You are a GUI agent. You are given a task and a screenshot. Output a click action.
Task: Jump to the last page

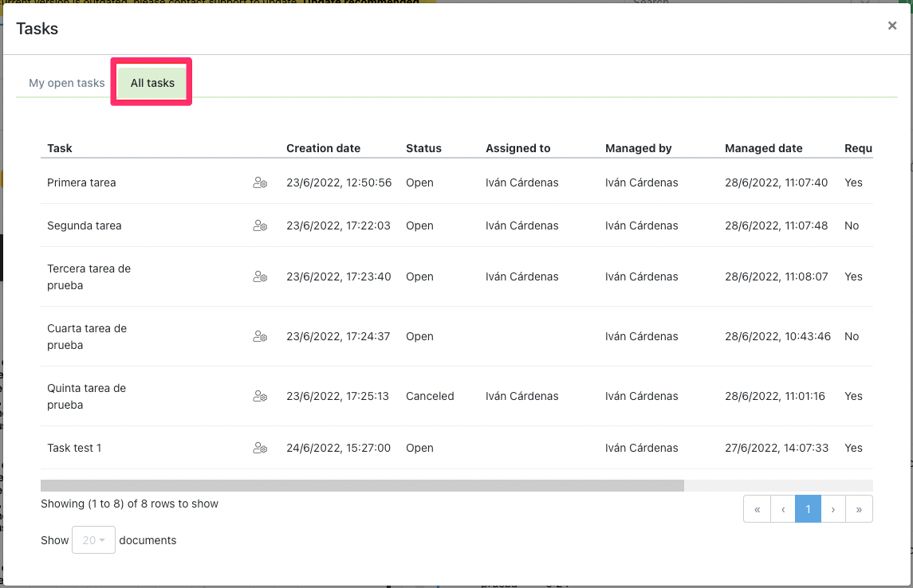point(859,509)
